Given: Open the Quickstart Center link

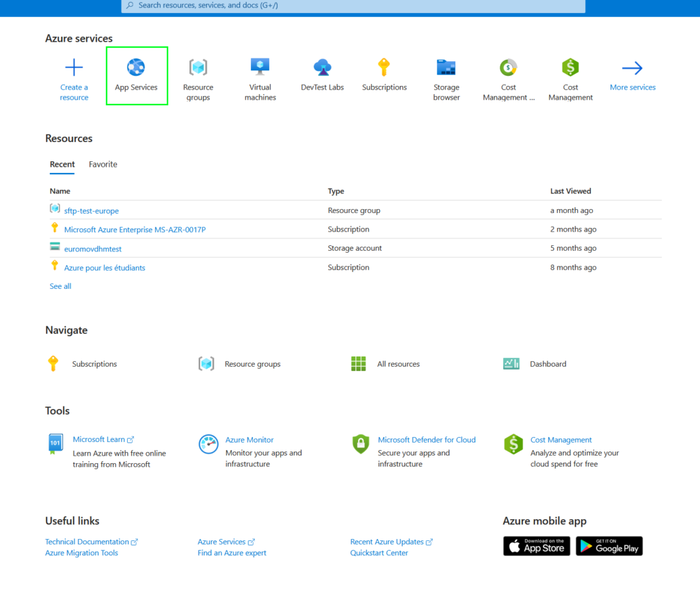Looking at the screenshot, I should coord(379,553).
